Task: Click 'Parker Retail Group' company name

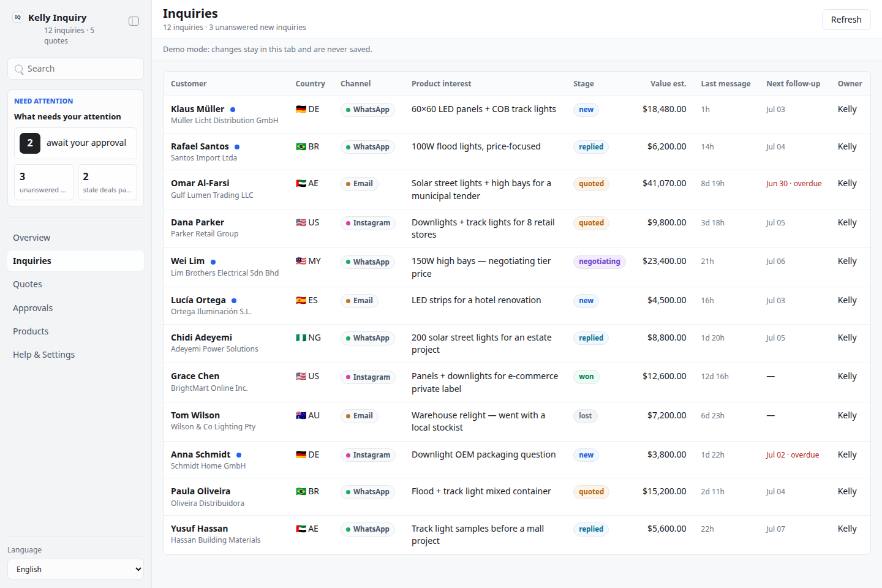Action: (x=205, y=234)
